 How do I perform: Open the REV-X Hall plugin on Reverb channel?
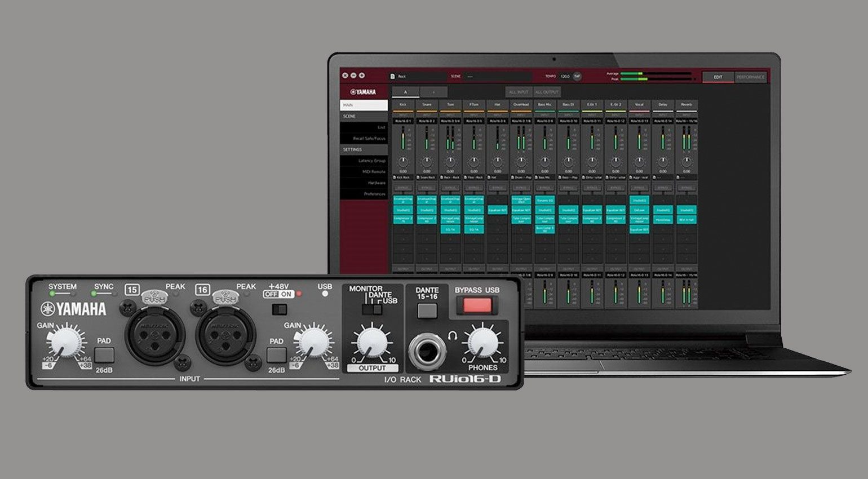click(686, 219)
